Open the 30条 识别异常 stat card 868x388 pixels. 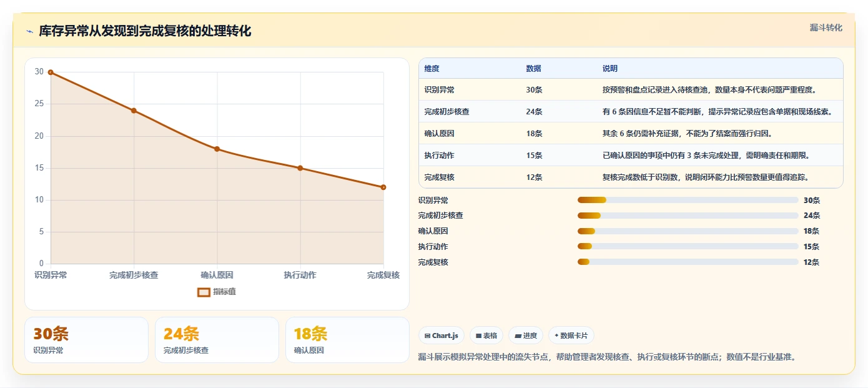(x=86, y=340)
